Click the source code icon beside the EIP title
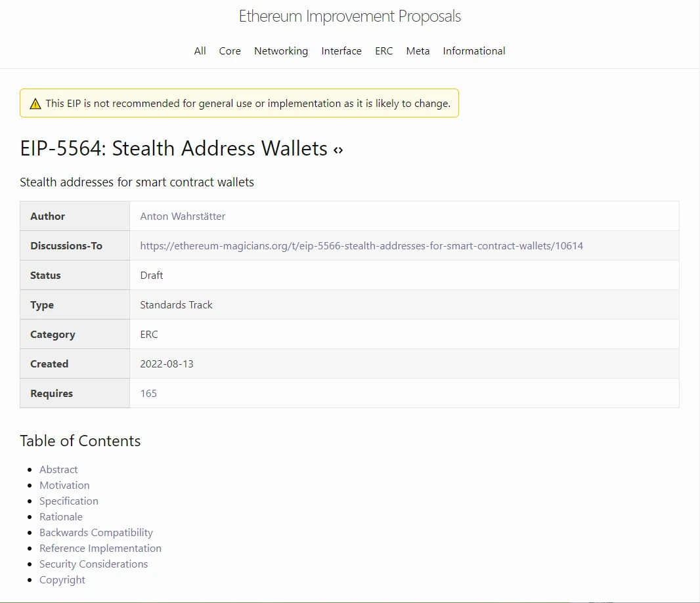Screen dimensions: 700x603 point(338,150)
